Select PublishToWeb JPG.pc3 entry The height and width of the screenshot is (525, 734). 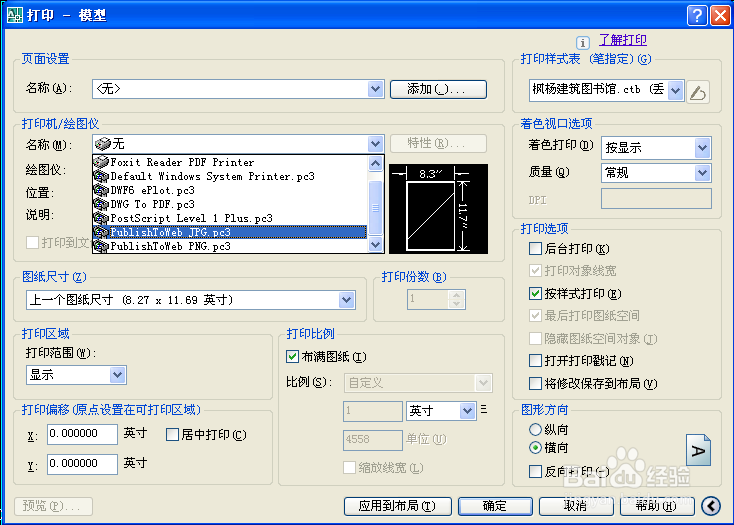pos(229,232)
